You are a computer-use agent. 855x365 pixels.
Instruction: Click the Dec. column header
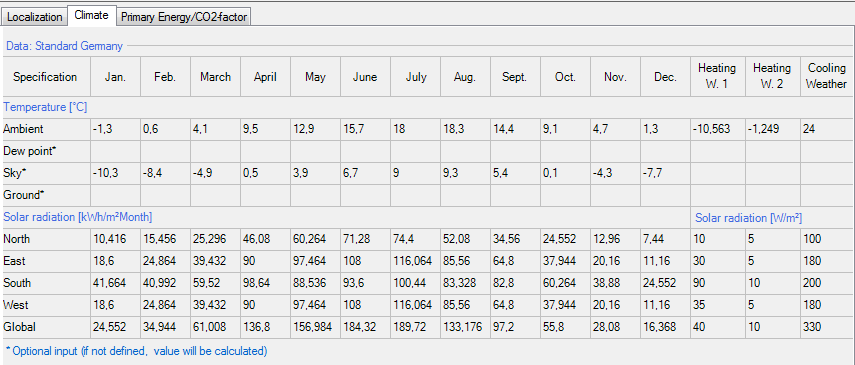[x=666, y=77]
